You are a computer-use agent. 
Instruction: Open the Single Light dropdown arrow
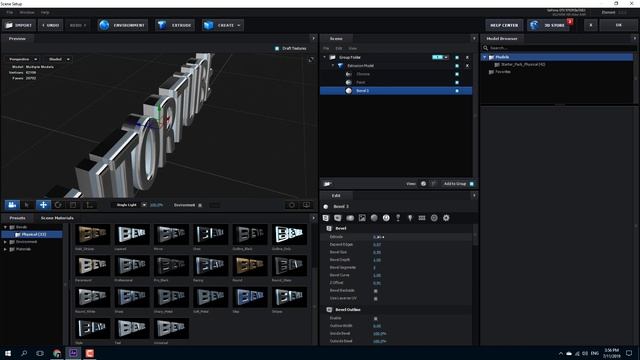[144, 205]
